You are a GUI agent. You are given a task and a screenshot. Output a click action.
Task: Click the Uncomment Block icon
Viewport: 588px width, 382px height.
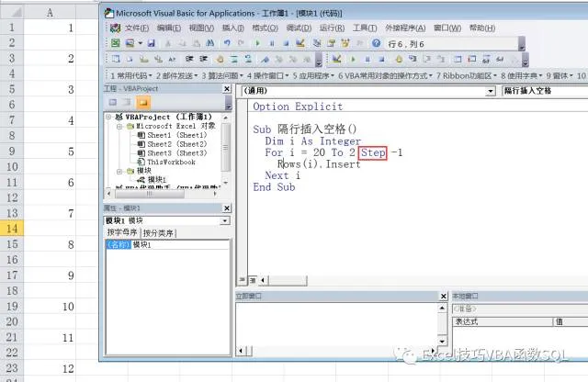[248, 59]
